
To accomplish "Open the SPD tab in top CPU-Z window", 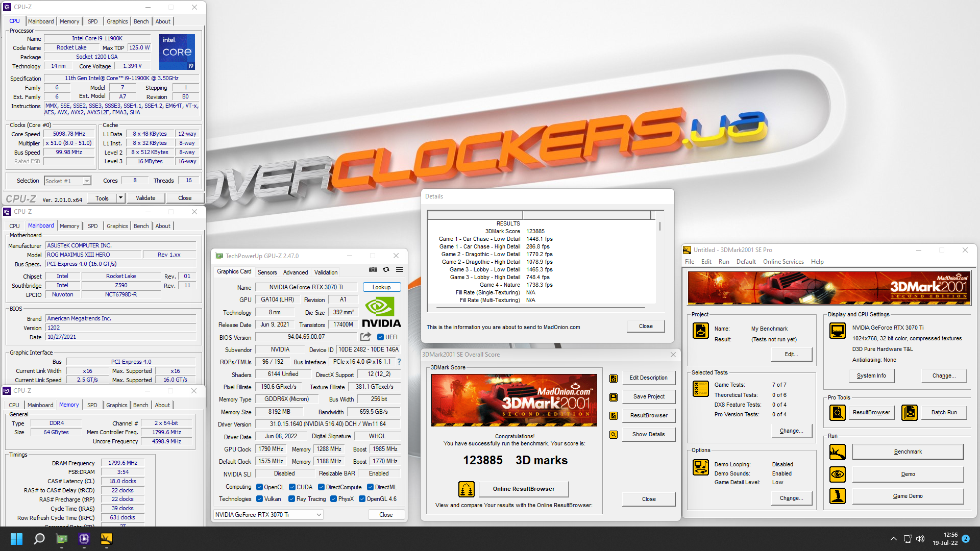I will click(x=92, y=21).
